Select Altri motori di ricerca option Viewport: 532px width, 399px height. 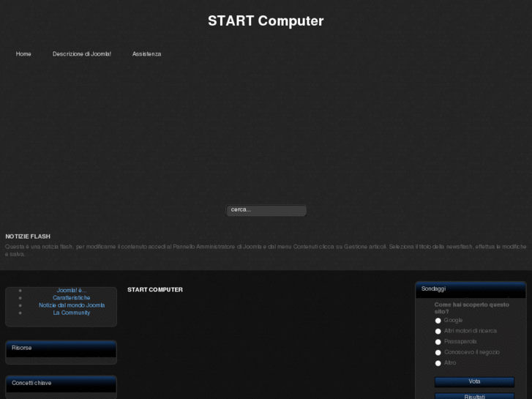438,331
